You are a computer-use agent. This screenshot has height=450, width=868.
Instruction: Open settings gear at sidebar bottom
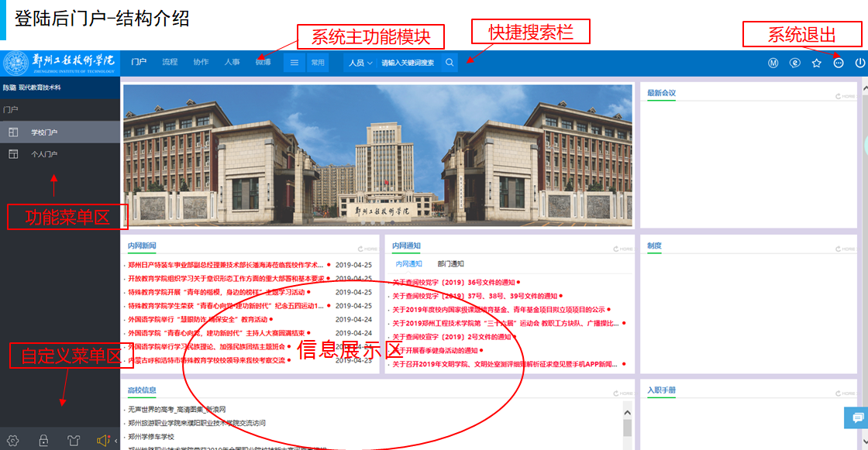[x=12, y=440]
